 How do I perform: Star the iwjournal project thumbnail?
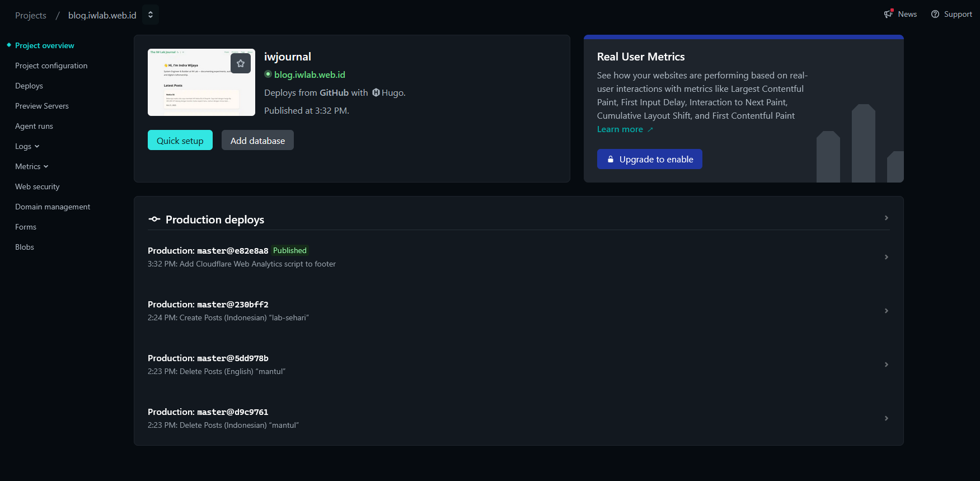(x=241, y=63)
